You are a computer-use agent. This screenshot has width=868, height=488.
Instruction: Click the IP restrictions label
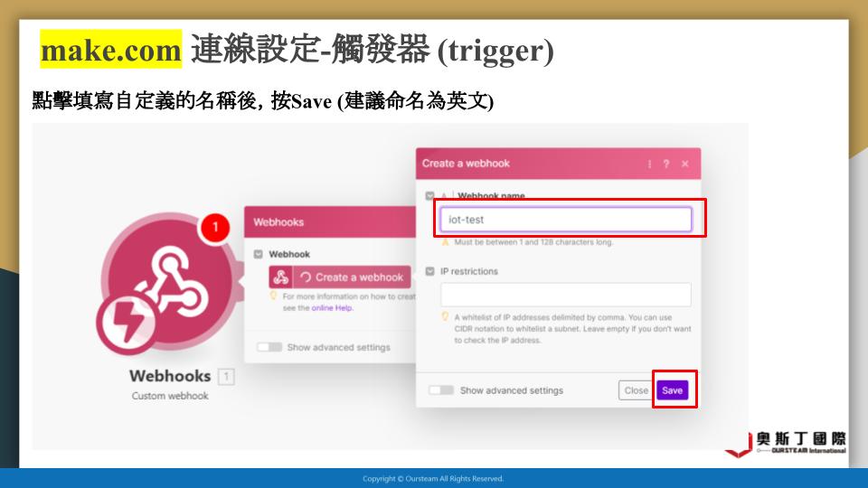(x=469, y=271)
